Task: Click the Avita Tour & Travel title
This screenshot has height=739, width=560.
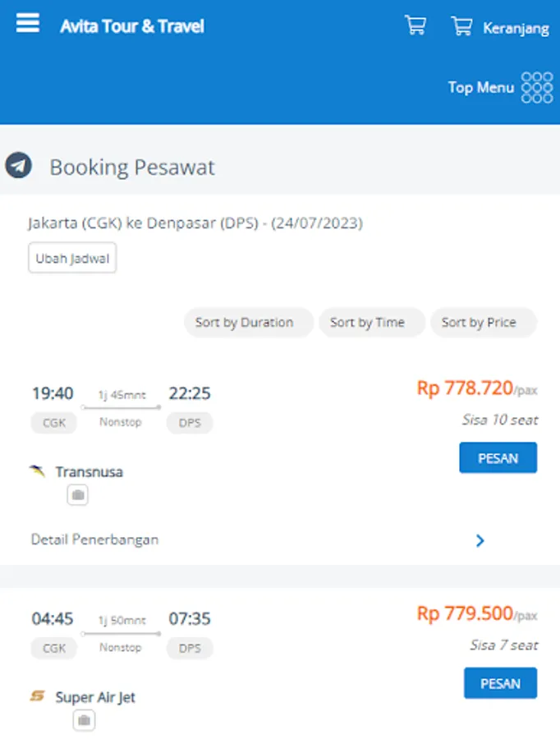Action: (131, 26)
